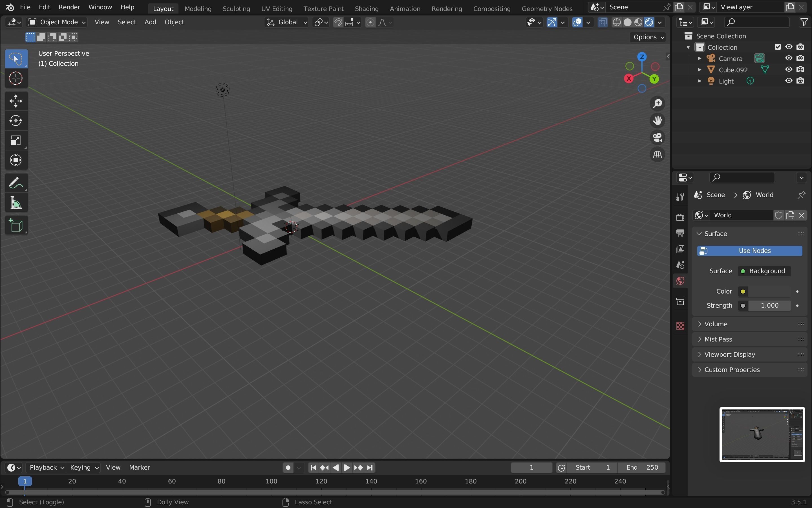
Task: Activate the Transform tool
Action: coord(16,160)
